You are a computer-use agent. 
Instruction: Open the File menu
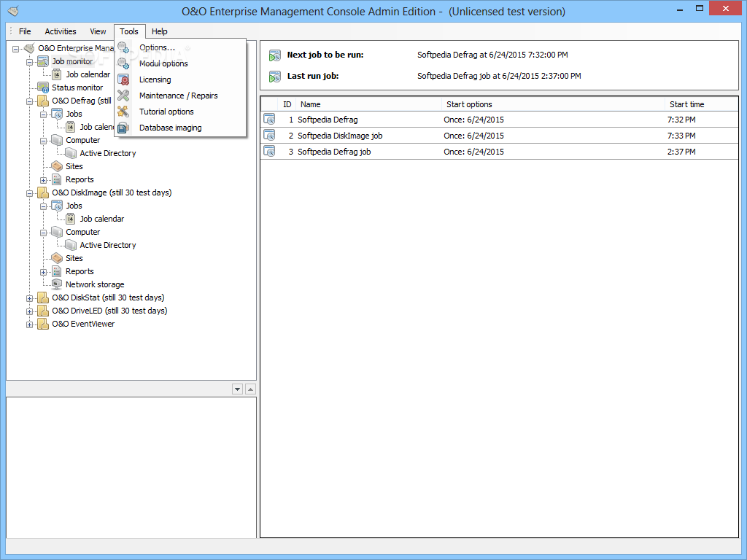pos(25,31)
